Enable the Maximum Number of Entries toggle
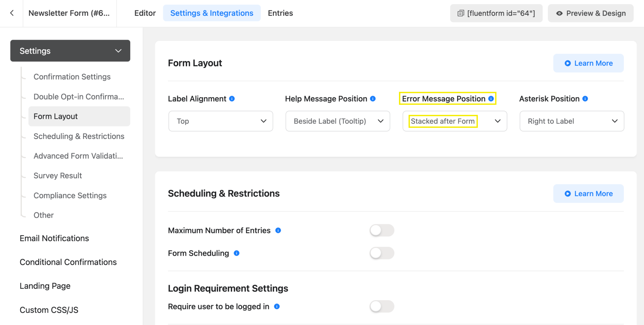This screenshot has width=644, height=325. [x=382, y=230]
